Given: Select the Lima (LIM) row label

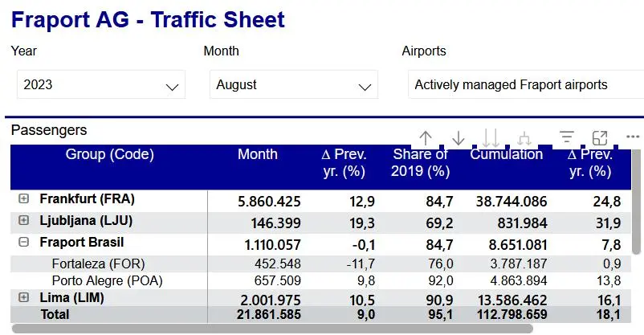Looking at the screenshot, I should tap(71, 297).
